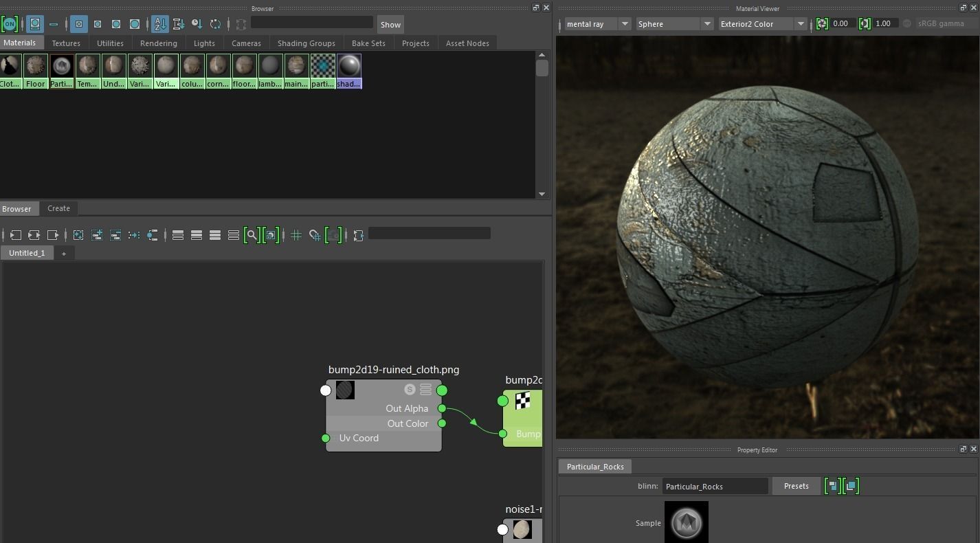This screenshot has width=980, height=543.
Task: Click the Show button
Action: [390, 24]
